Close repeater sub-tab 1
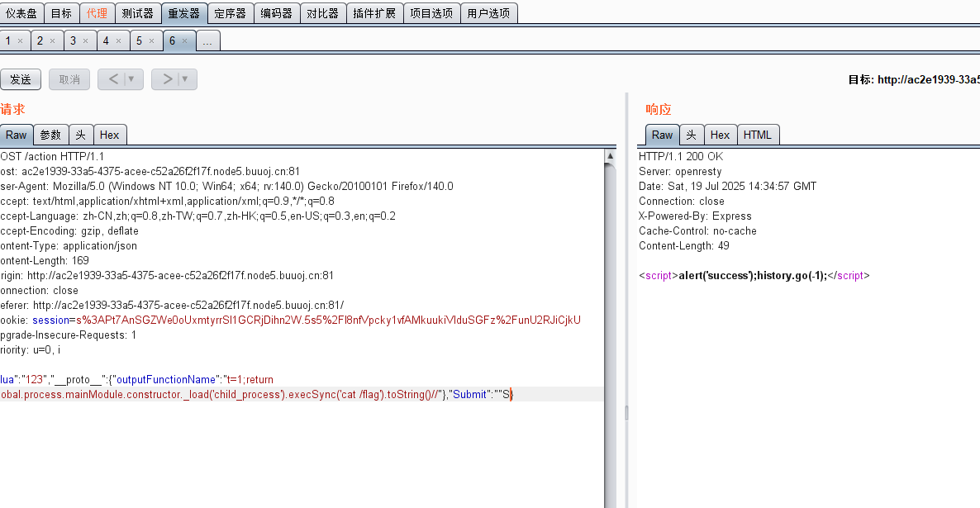Viewport: 980px width, 508px height. [x=20, y=41]
